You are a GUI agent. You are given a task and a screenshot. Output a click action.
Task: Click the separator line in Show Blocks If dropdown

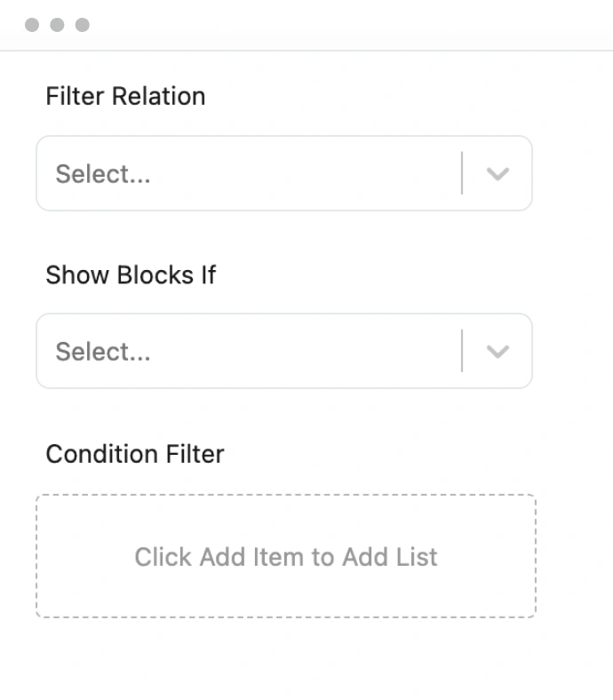click(x=462, y=351)
